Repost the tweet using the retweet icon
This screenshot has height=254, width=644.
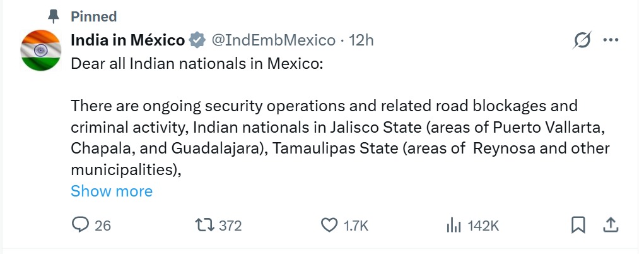(204, 225)
